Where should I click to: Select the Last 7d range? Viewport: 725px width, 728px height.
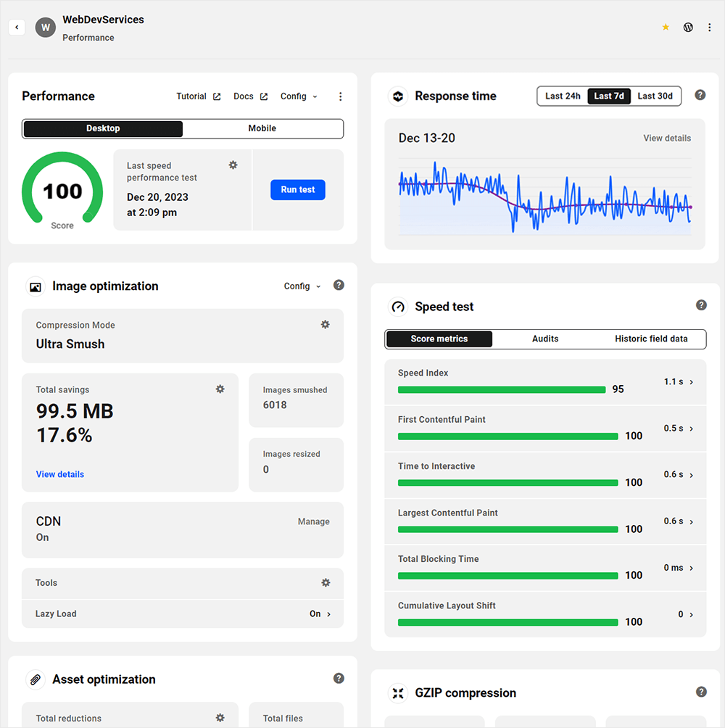[x=609, y=96]
